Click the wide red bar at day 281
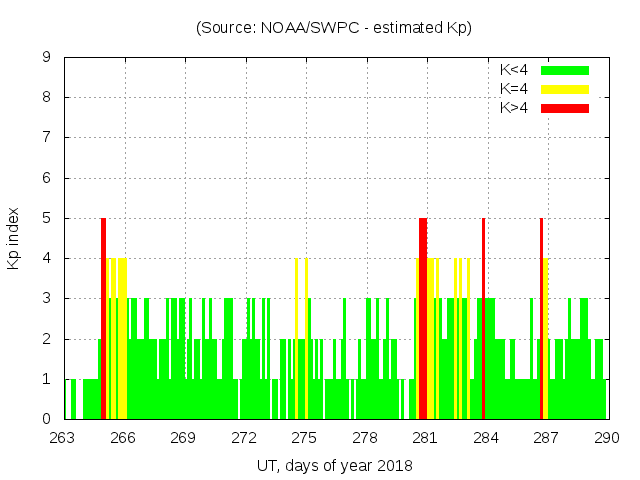This screenshot has height=480, width=640. (x=423, y=318)
